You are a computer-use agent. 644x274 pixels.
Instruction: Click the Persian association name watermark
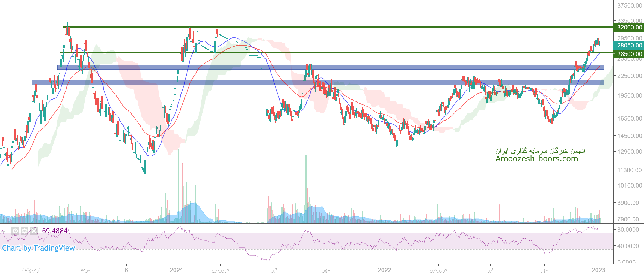tap(540, 151)
